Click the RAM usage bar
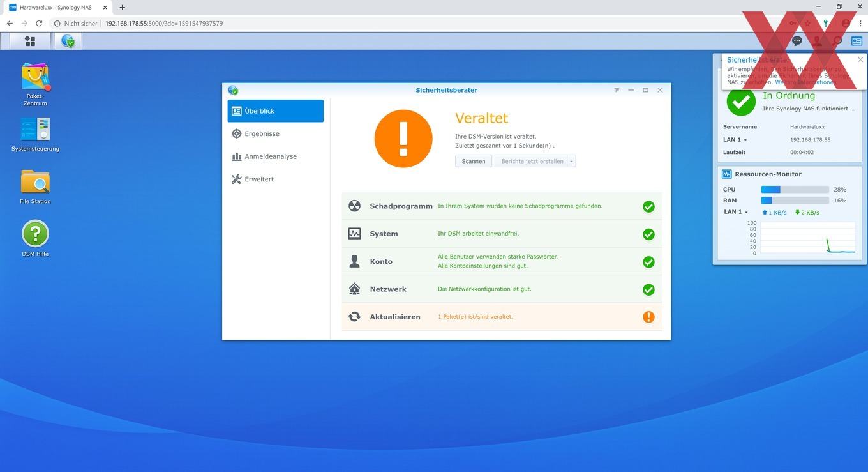The height and width of the screenshot is (472, 868). [795, 201]
